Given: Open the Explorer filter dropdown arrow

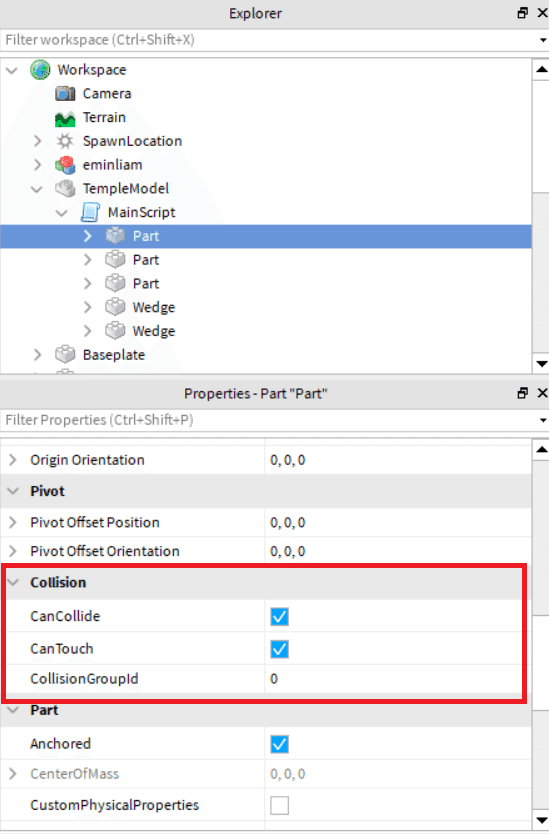Looking at the screenshot, I should point(543,40).
